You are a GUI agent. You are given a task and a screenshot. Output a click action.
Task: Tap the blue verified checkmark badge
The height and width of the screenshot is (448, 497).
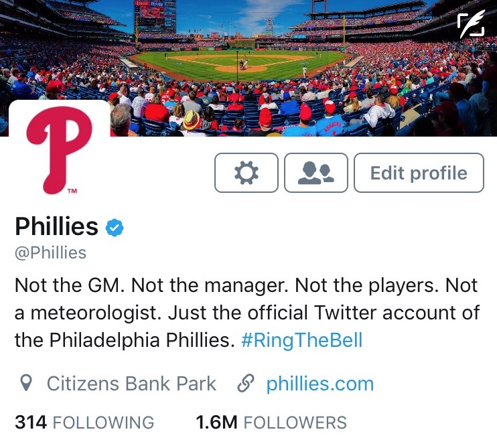coord(115,228)
